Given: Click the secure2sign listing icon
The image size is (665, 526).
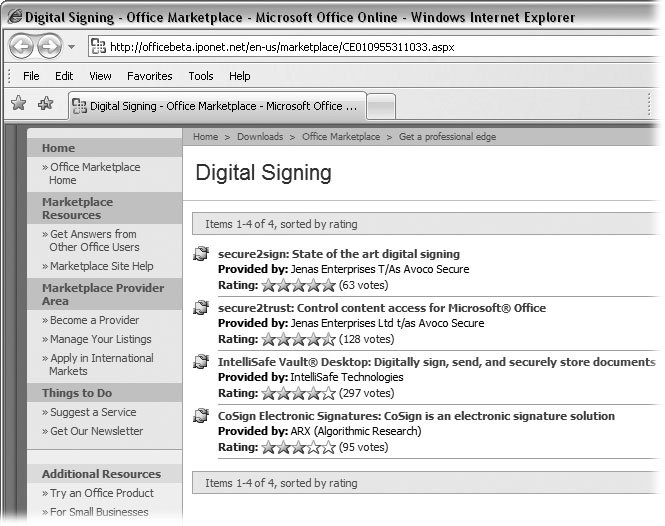Looking at the screenshot, I should [201, 255].
